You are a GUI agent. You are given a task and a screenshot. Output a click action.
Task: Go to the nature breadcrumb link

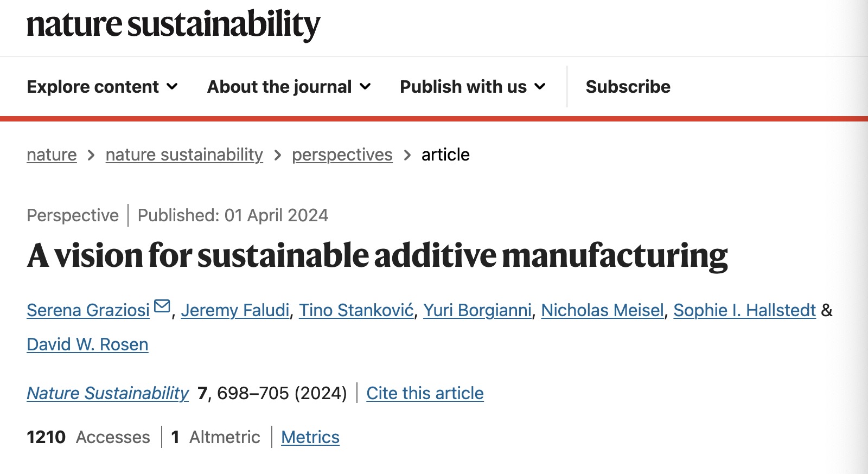52,155
